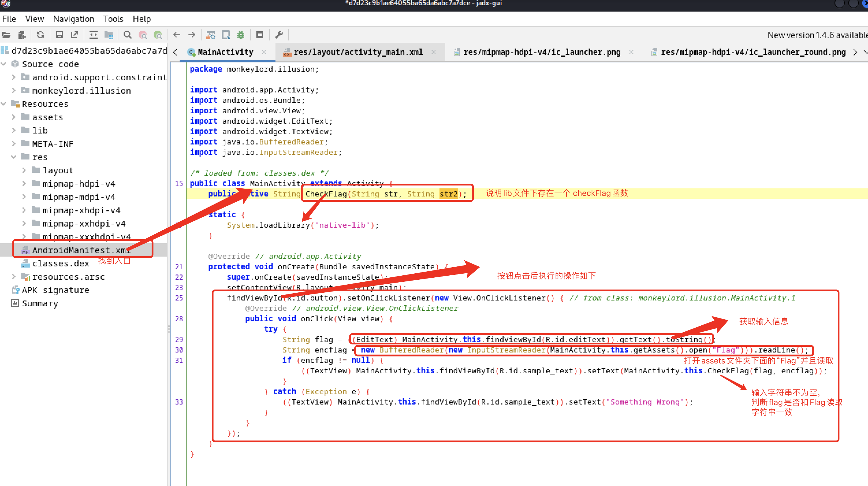This screenshot has width=868, height=486.
Task: Expand the monkeylord.illusion package node
Action: pyautogui.click(x=14, y=90)
